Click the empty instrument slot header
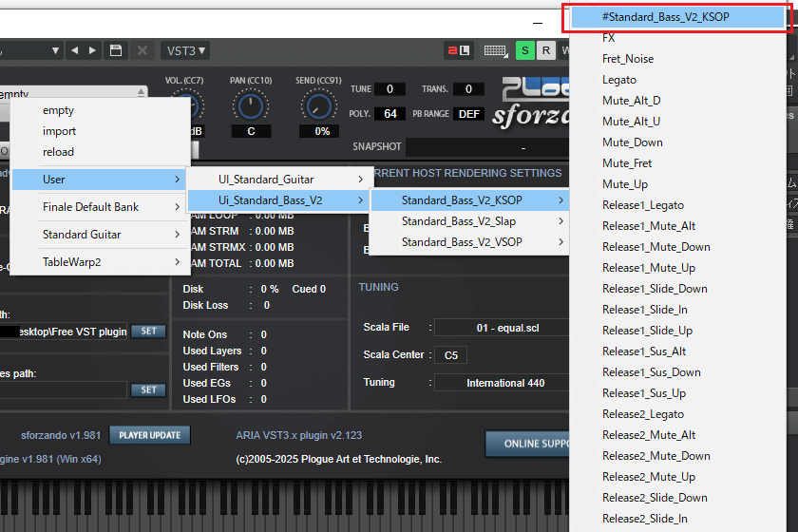798x532 pixels. click(73, 94)
